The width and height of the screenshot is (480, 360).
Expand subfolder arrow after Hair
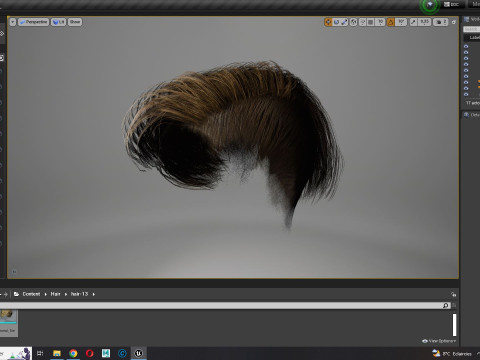tap(66, 294)
